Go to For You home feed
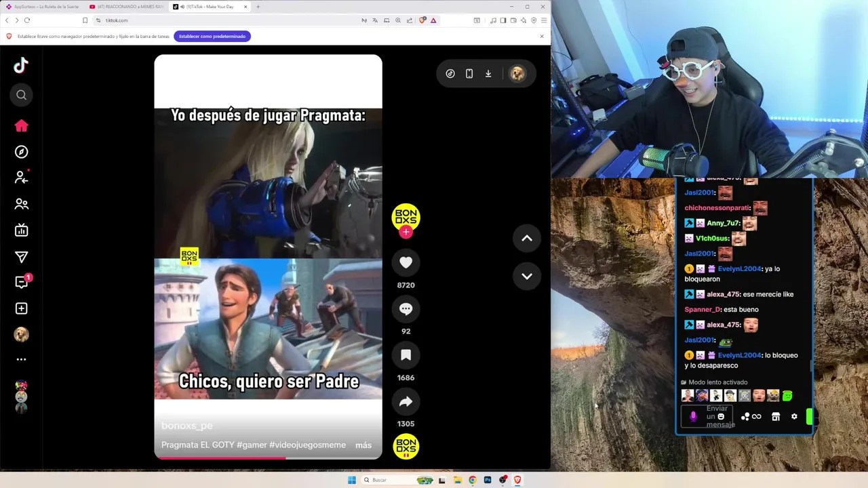 21,125
